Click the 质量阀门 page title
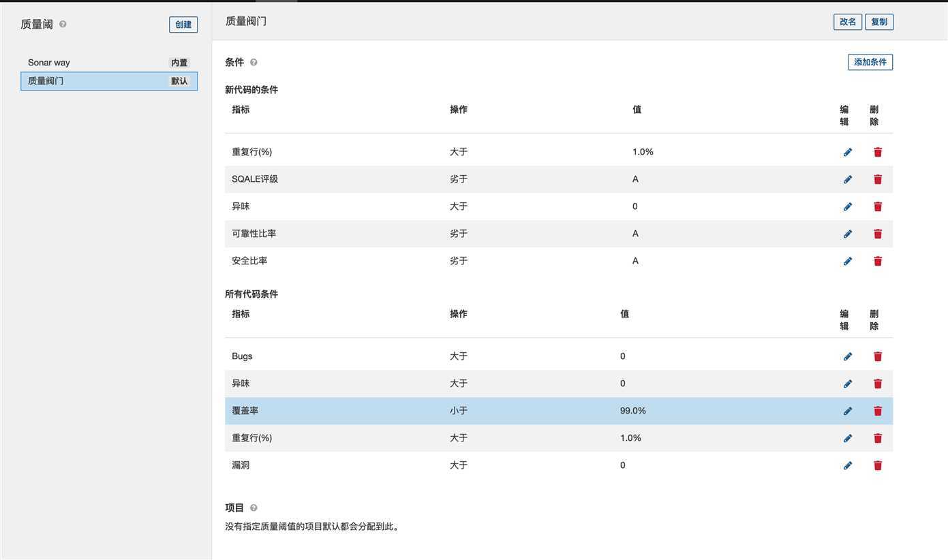This screenshot has height=560, width=948. (x=246, y=21)
